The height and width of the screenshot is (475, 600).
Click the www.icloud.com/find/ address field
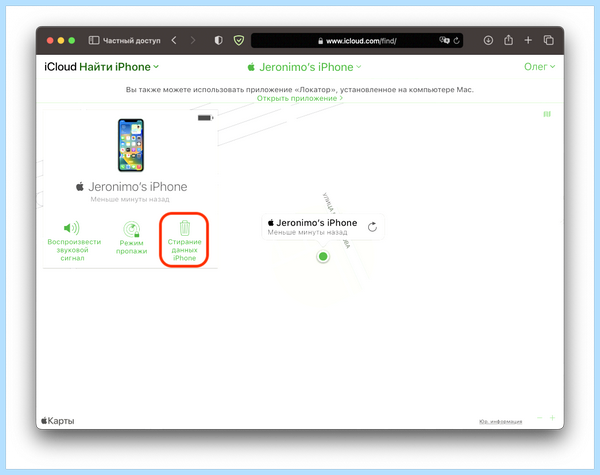[x=357, y=41]
